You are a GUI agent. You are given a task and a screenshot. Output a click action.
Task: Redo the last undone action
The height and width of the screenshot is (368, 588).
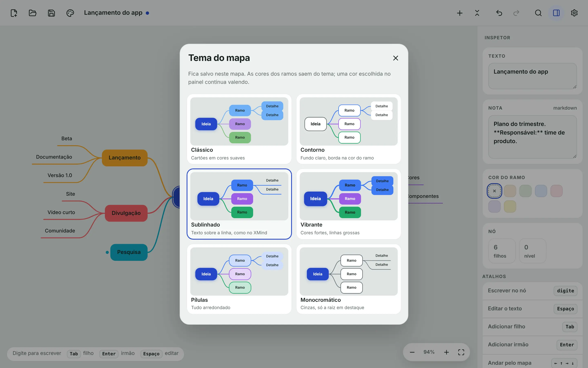point(516,13)
